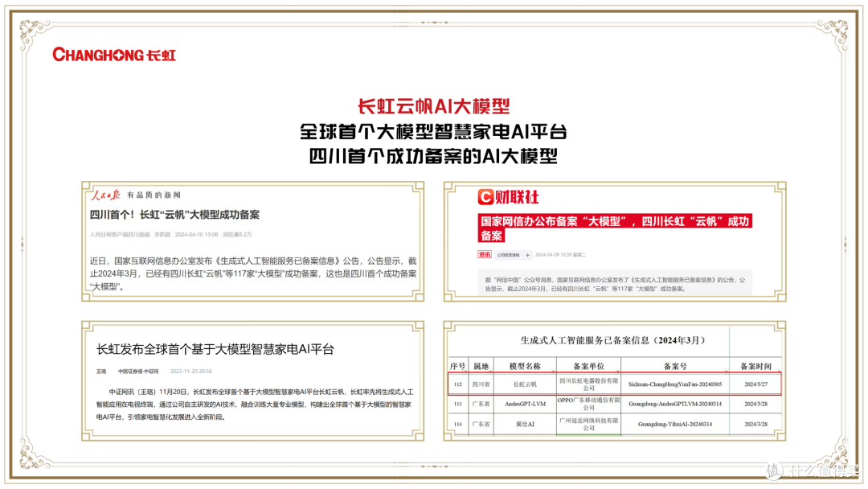Select the AndesGPT-LVM cell
868x489 pixels.
[525, 405]
